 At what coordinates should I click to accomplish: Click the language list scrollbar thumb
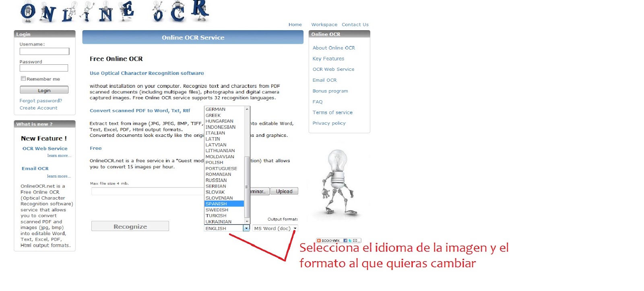(247, 187)
